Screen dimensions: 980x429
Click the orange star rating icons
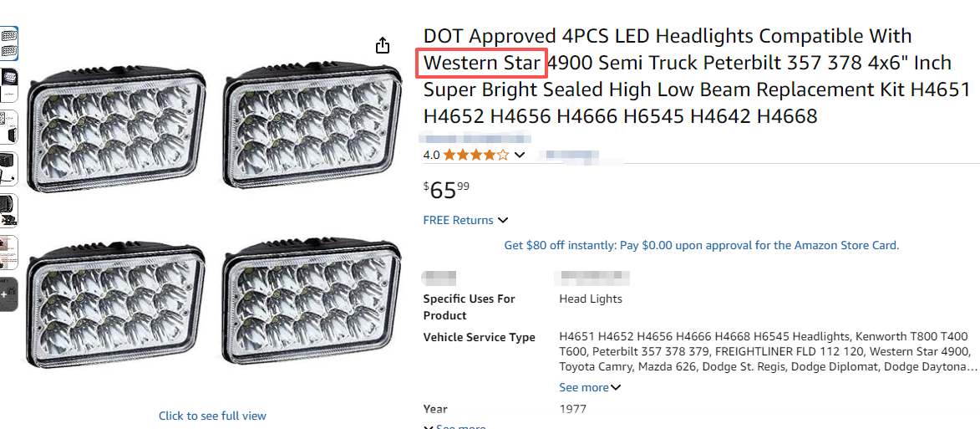[x=475, y=155]
